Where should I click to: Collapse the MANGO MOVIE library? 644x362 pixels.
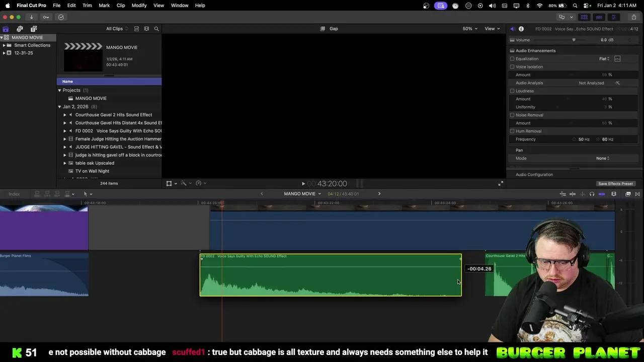[x=2, y=38]
